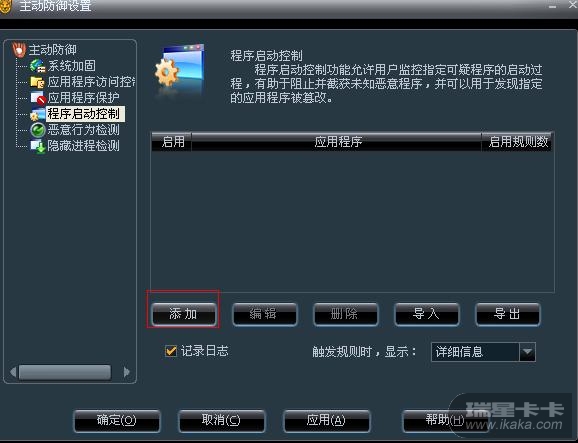Select 恶意行为检测 in the tree

[83, 130]
